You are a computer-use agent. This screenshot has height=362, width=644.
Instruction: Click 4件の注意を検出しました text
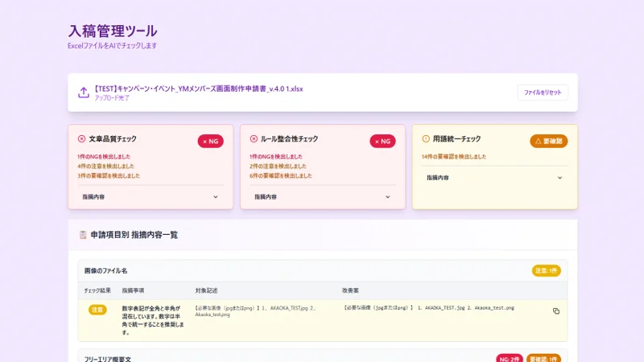tap(106, 166)
